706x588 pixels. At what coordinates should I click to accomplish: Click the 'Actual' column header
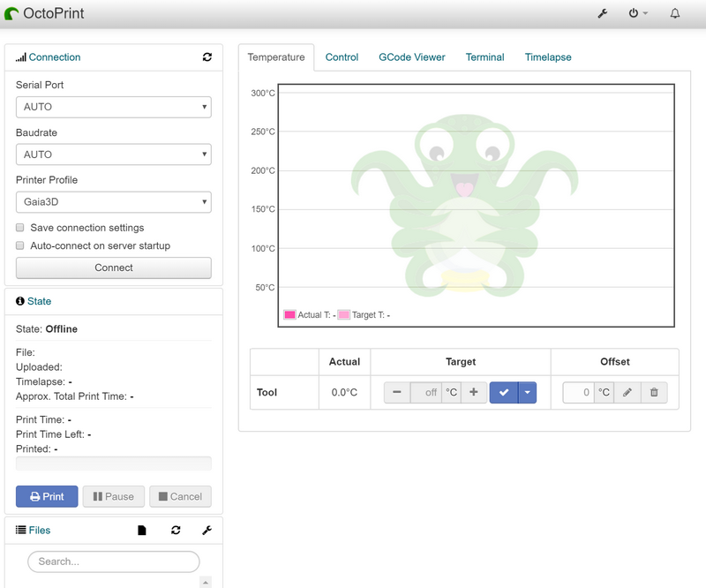(344, 362)
